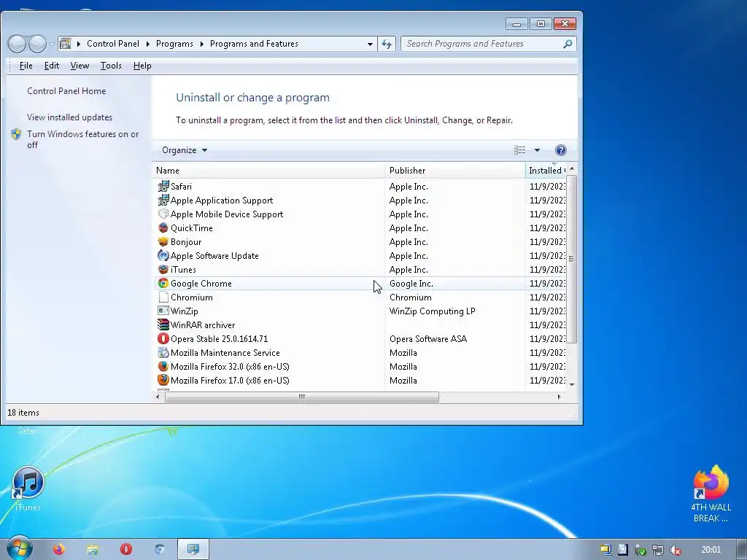
Task: Click the Back navigation button
Action: click(17, 44)
